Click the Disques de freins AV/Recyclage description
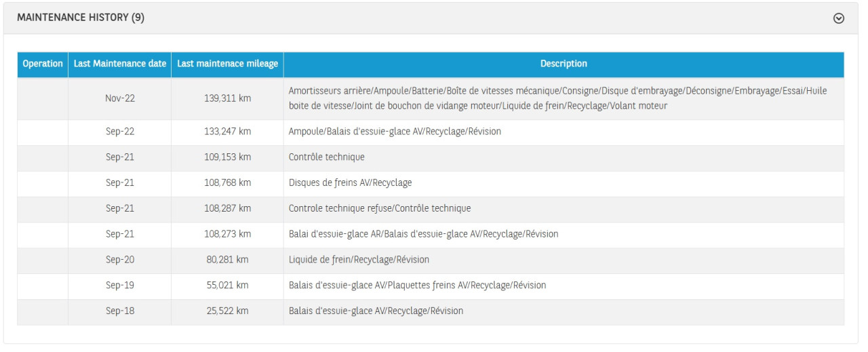Screen dimensions: 868x352 click(350, 182)
